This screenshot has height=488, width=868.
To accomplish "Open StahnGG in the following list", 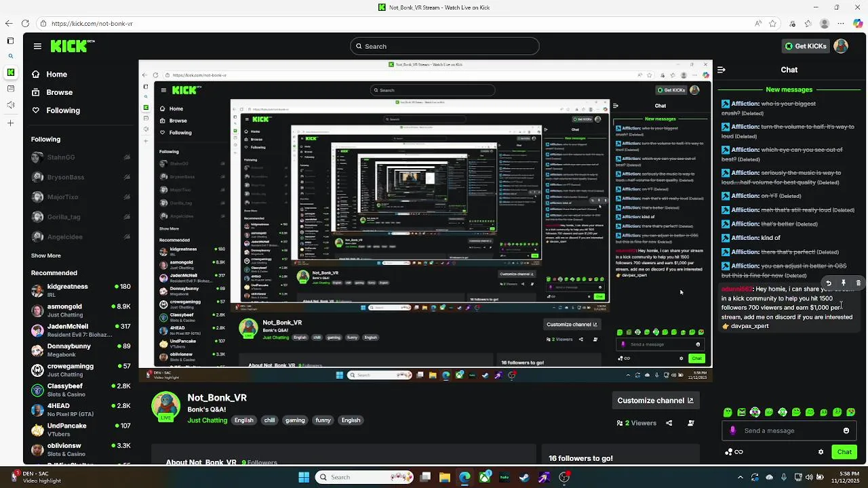I will pos(81,157).
